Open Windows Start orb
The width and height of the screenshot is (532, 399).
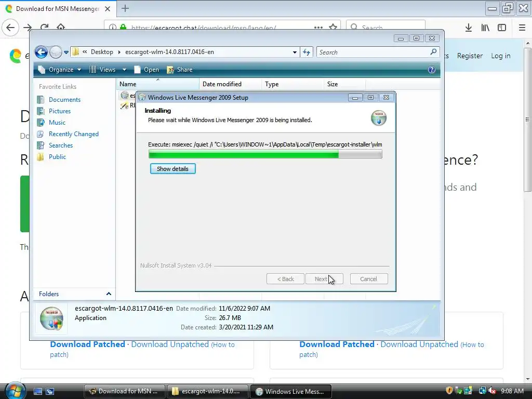pos(15,391)
